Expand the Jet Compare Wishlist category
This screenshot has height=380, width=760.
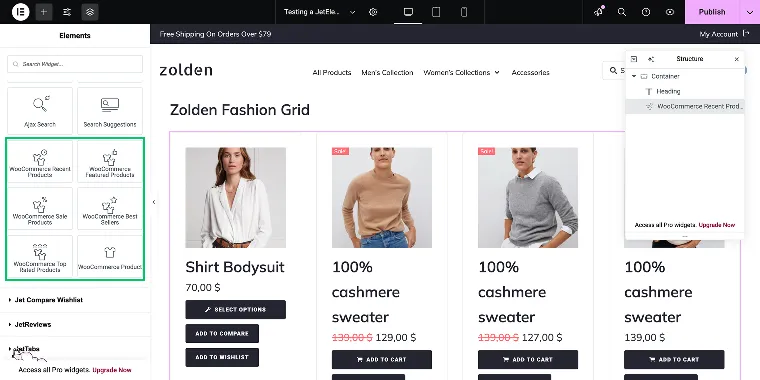click(75, 300)
